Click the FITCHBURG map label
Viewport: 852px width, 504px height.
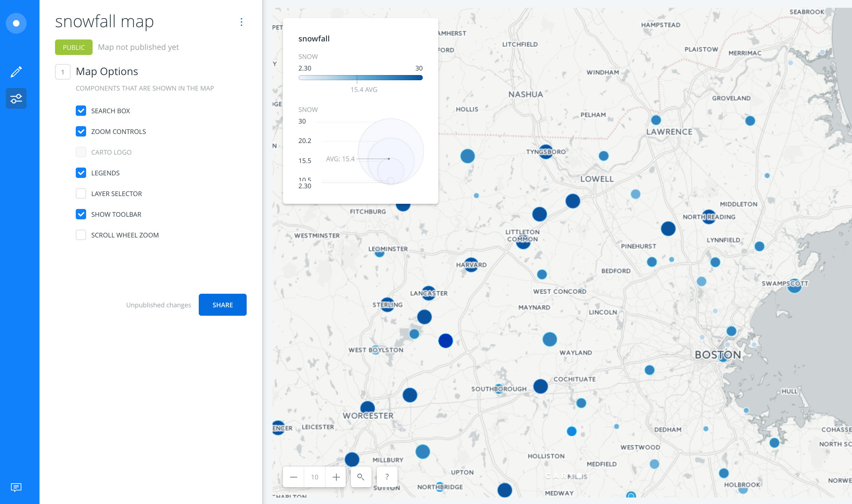pos(368,212)
